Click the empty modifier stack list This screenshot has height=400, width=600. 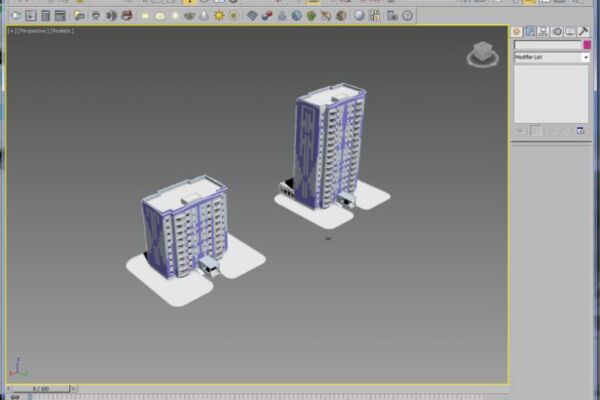point(551,93)
